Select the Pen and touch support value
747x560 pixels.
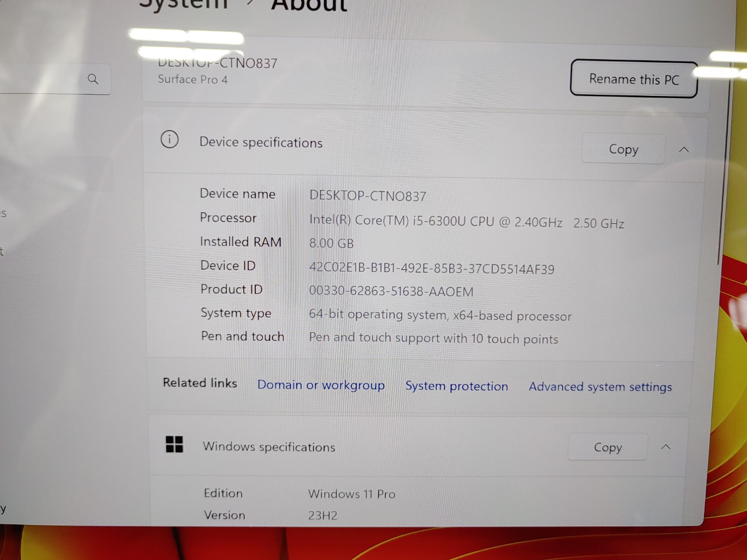pos(434,338)
